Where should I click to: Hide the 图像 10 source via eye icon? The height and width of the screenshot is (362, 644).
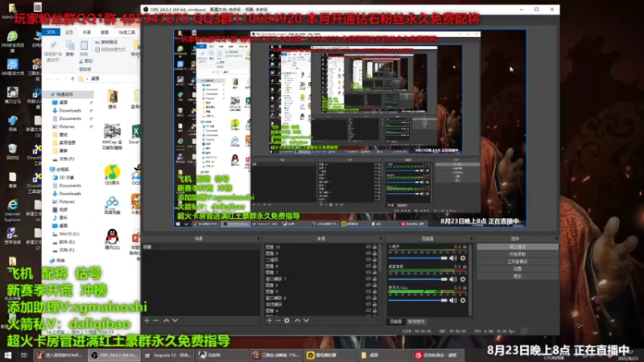pos(368,247)
